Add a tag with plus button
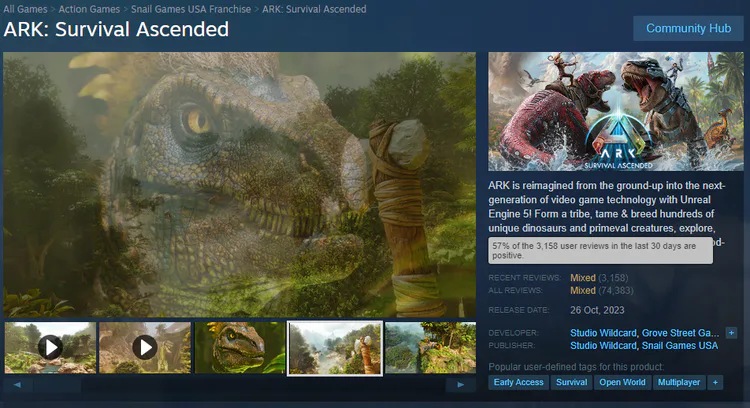 coord(715,382)
